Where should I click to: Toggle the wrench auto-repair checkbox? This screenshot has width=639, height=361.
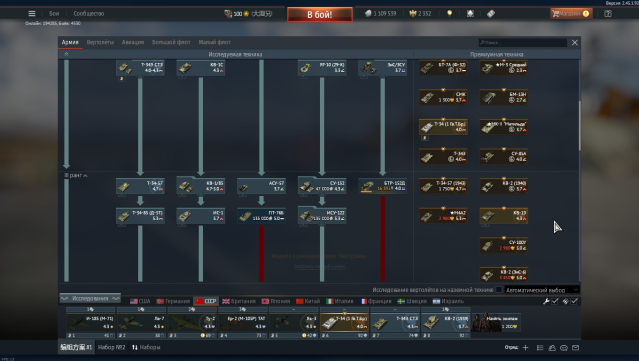tap(555, 301)
